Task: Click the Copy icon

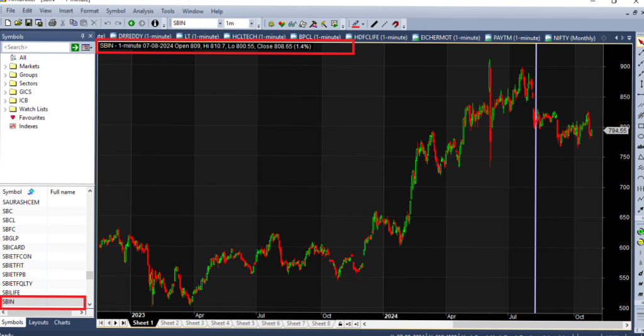Action: pos(73,23)
